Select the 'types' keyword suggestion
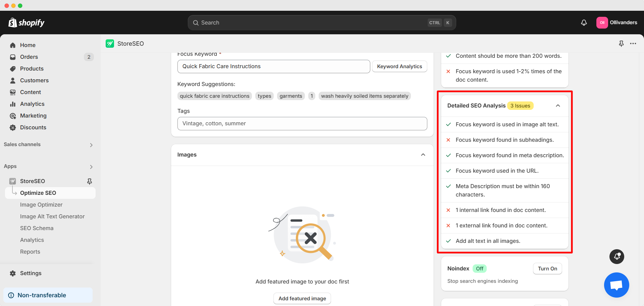The height and width of the screenshot is (306, 644). [x=264, y=96]
